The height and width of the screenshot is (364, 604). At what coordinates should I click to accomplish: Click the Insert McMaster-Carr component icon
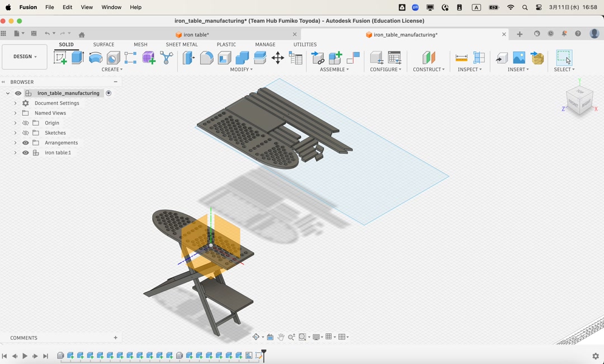pyautogui.click(x=537, y=58)
